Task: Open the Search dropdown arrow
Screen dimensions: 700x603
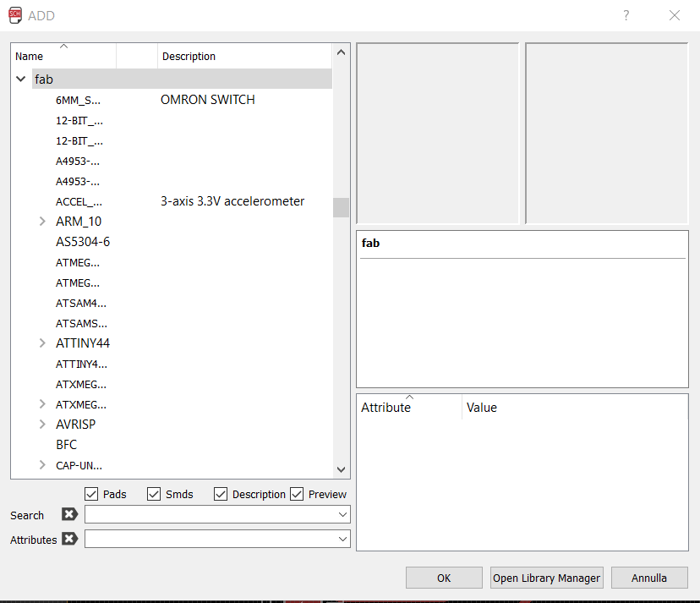Action: (x=342, y=514)
